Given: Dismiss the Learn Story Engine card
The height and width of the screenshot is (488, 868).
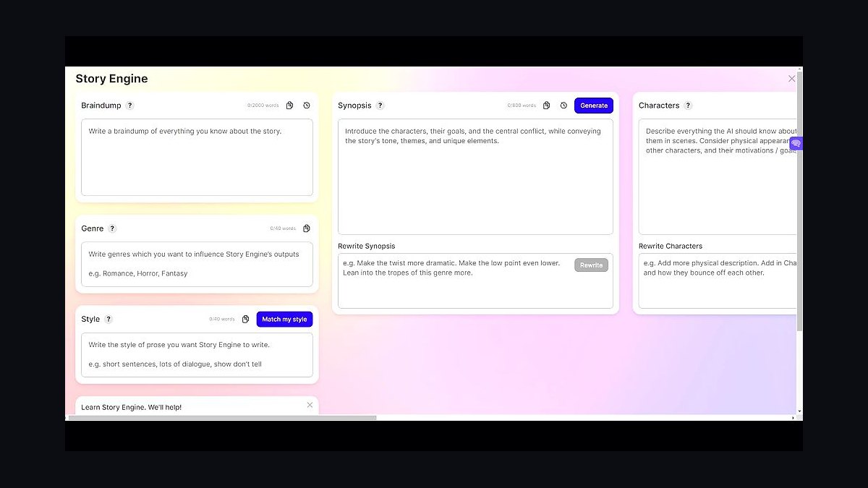Looking at the screenshot, I should [x=310, y=405].
